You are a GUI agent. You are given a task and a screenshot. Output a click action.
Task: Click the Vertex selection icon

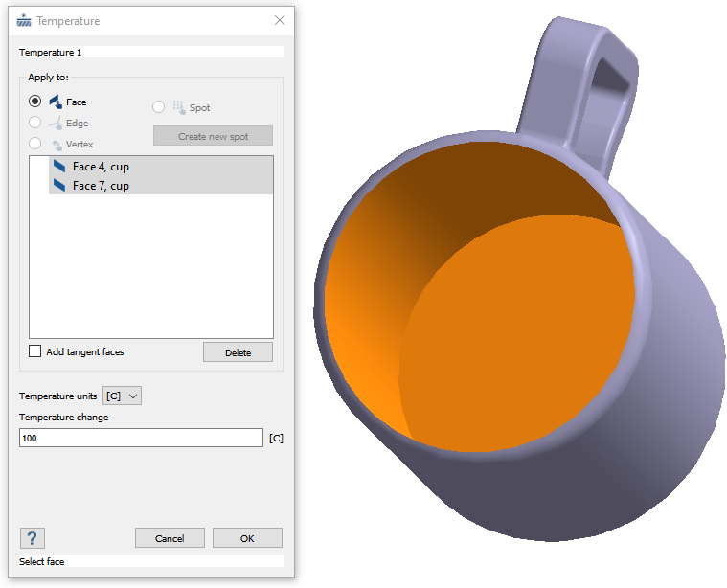point(56,144)
